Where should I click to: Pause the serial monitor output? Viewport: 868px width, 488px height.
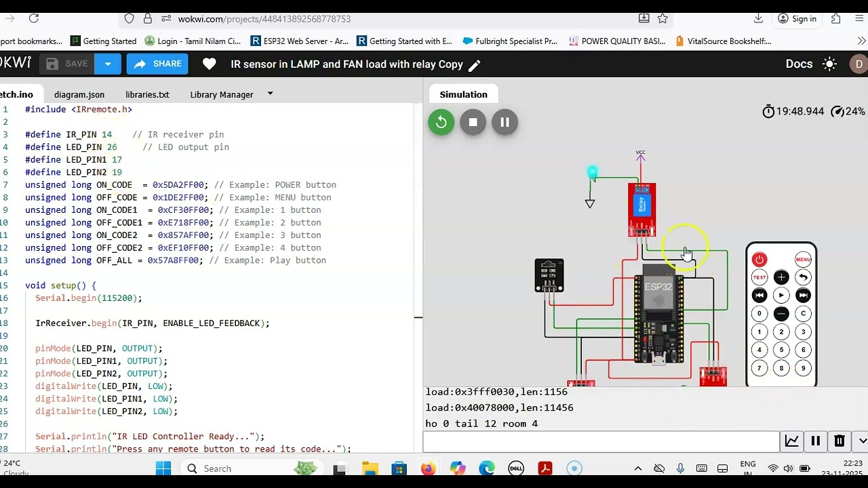pyautogui.click(x=815, y=441)
